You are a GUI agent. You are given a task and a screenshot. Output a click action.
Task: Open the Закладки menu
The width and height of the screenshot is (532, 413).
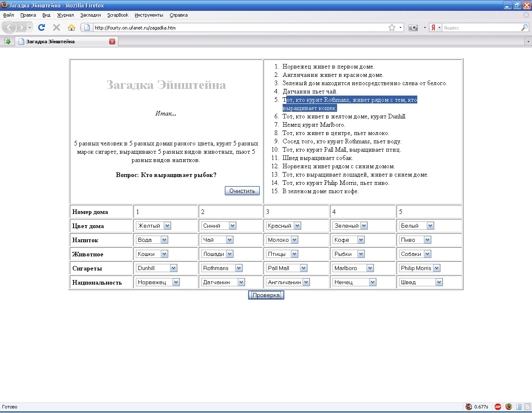coord(90,15)
